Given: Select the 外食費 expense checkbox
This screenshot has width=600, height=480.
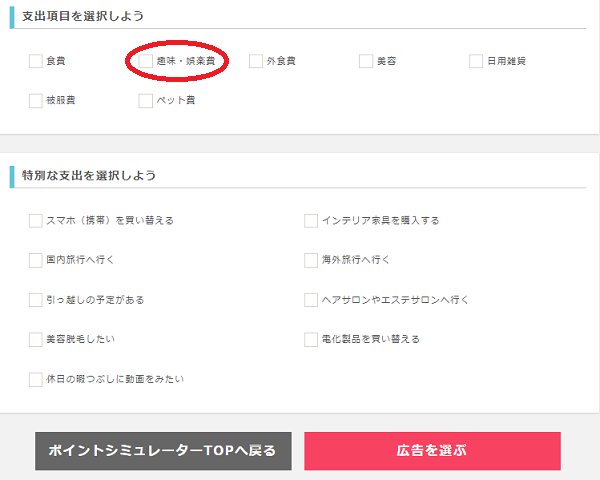Looking at the screenshot, I should 256,61.
